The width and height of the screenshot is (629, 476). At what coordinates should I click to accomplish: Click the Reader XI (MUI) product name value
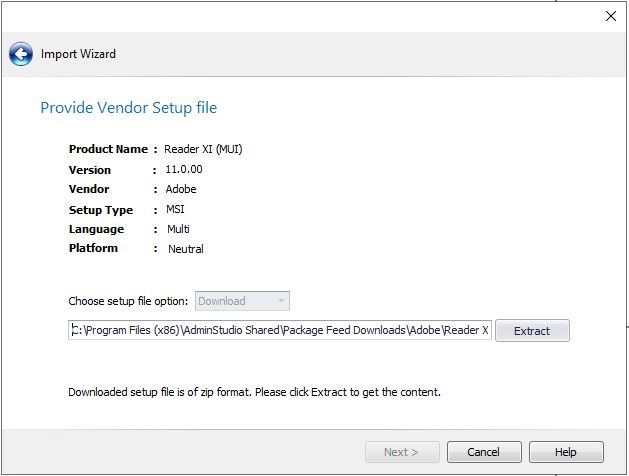coord(203,149)
